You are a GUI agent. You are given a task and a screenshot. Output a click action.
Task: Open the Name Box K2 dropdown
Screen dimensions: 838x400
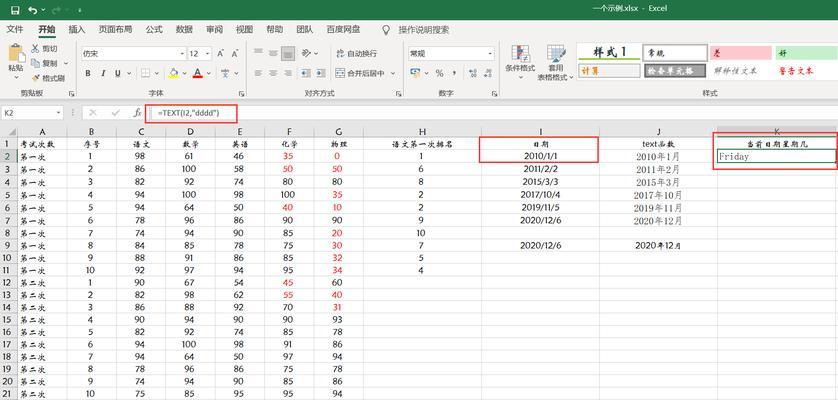(59, 113)
